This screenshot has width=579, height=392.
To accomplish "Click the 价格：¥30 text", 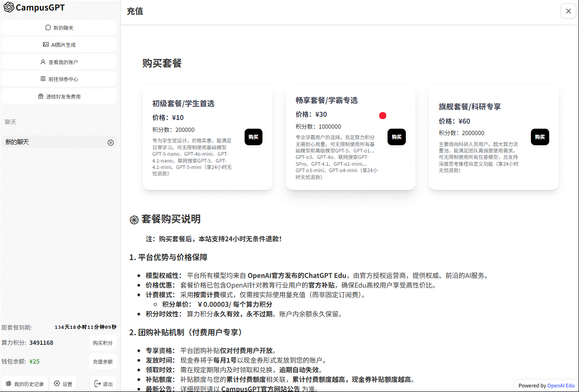I will 311,114.
